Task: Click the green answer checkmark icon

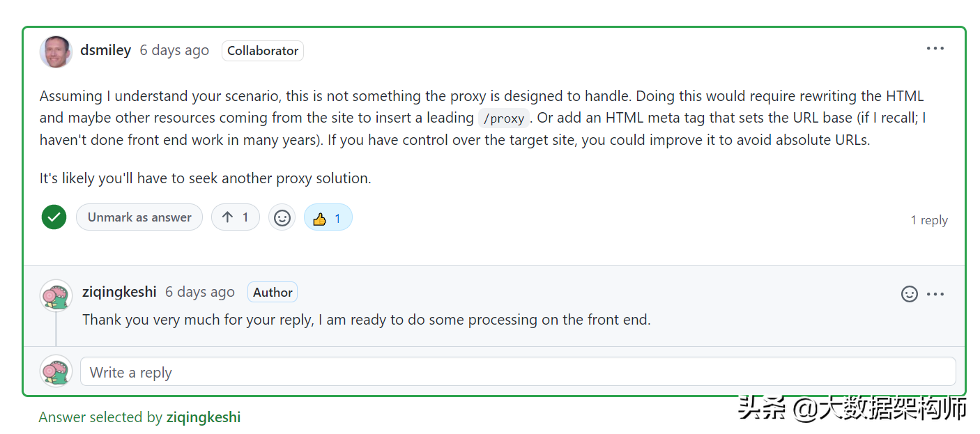Action: point(54,217)
